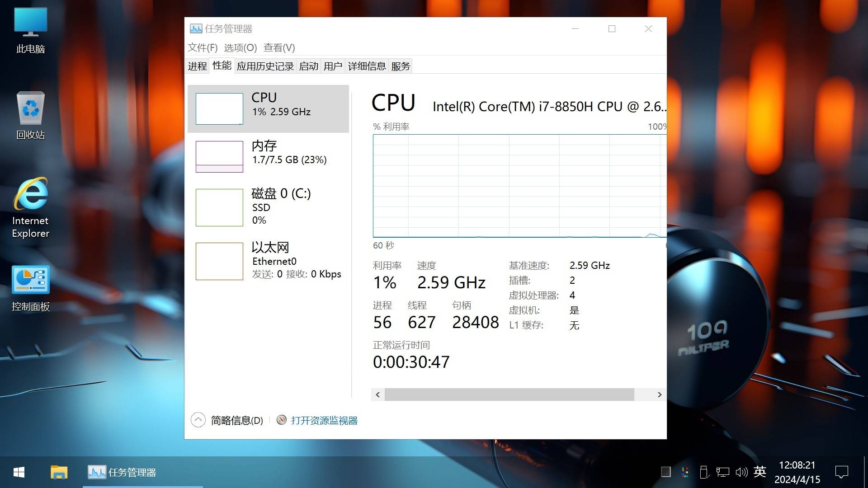Image resolution: width=868 pixels, height=488 pixels.
Task: Click 打开资源监视器 link
Action: [324, 420]
